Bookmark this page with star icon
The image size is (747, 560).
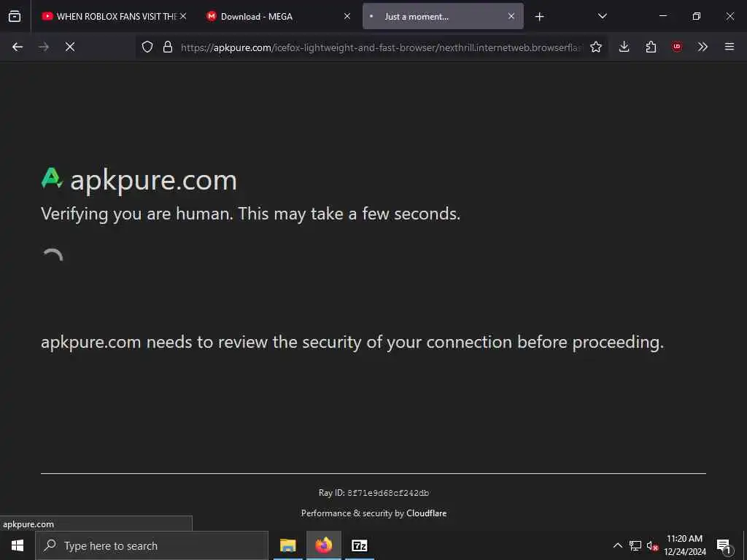point(596,47)
